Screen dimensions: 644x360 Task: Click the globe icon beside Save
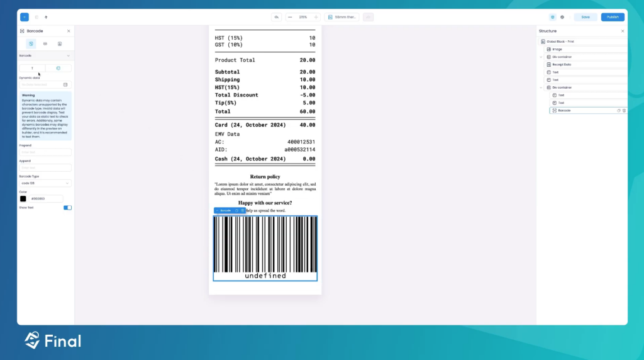click(x=562, y=17)
